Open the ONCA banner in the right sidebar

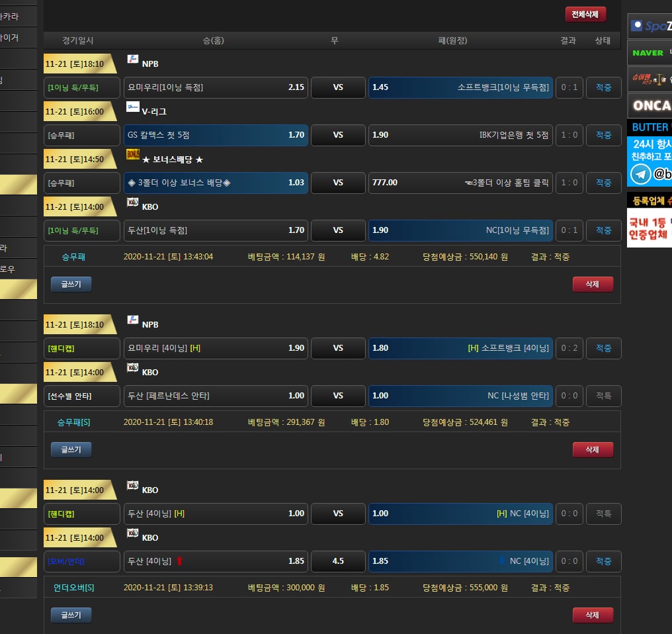click(x=650, y=106)
